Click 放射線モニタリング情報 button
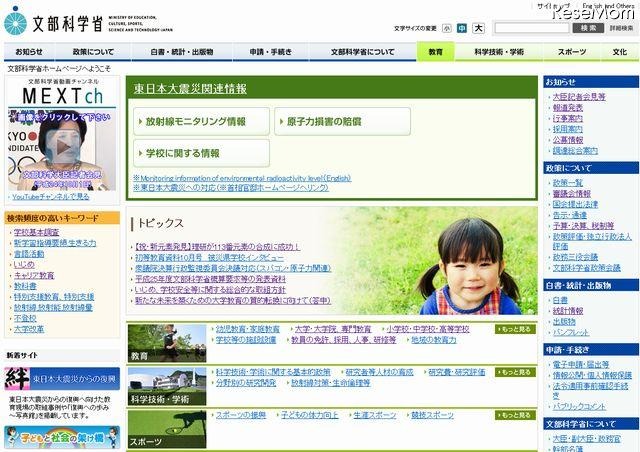This screenshot has width=640, height=452. pos(201,122)
